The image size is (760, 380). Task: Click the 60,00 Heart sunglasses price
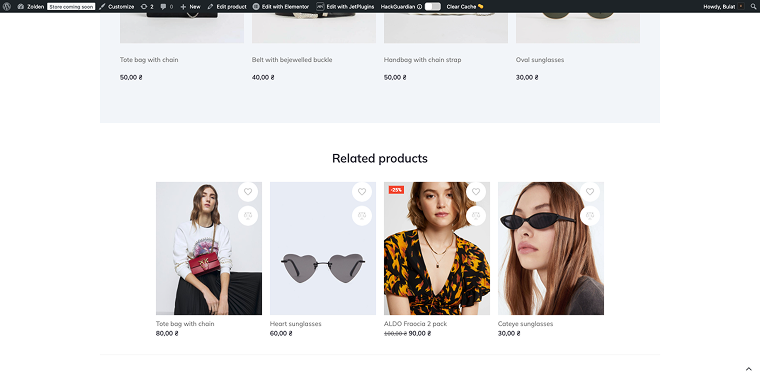(281, 334)
